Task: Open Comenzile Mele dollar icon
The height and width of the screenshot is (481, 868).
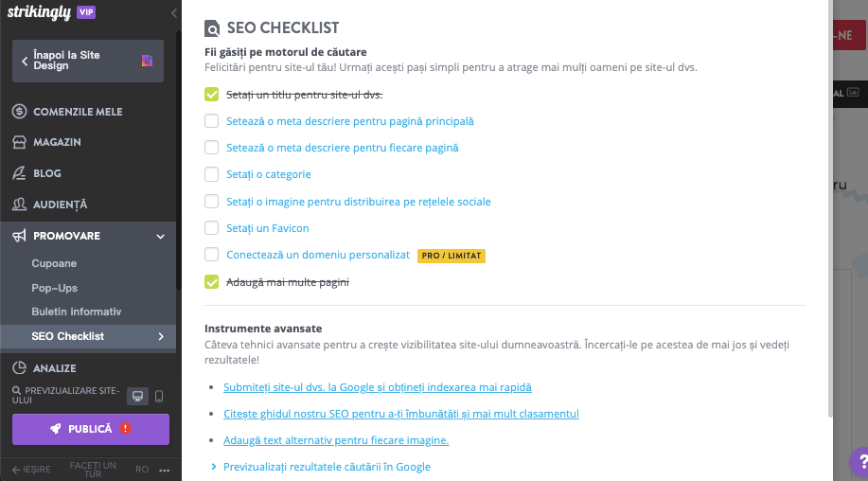Action: click(19, 112)
